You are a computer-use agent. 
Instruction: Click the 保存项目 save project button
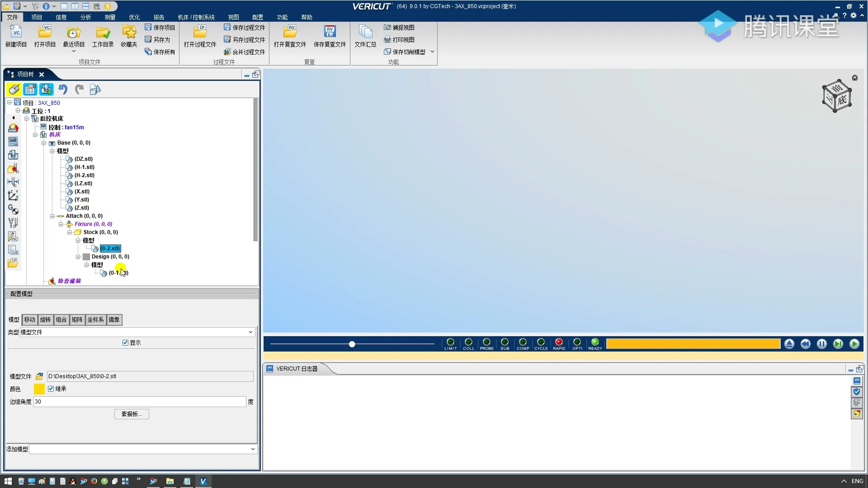(x=160, y=28)
